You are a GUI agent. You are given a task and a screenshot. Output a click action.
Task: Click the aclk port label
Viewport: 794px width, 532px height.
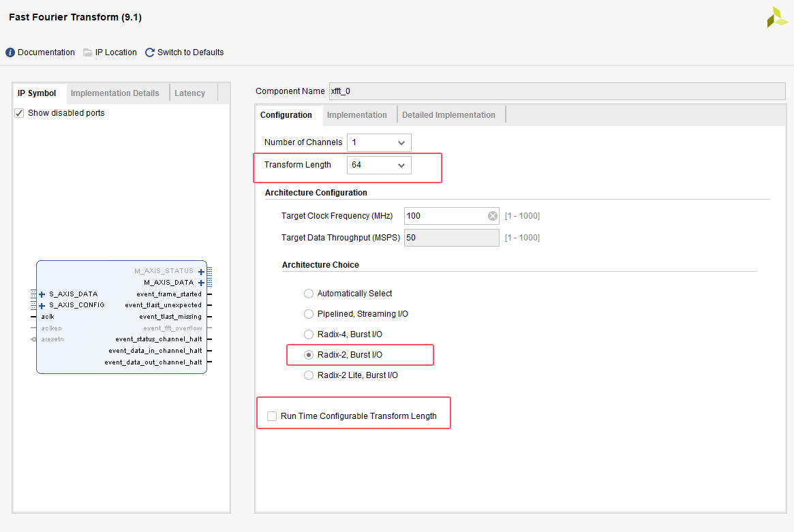[48, 317]
